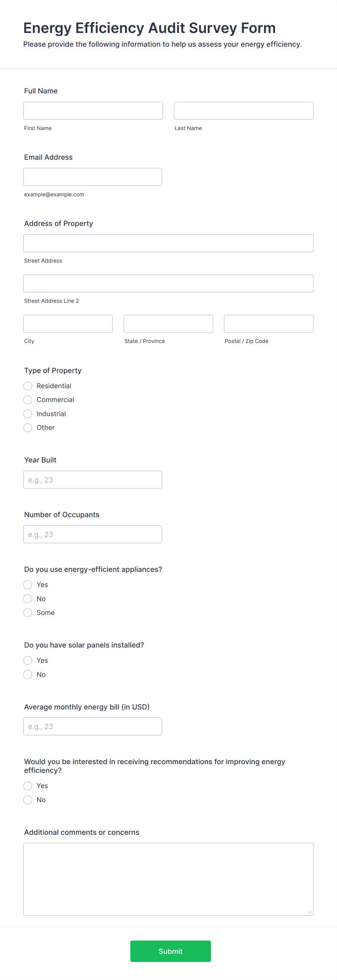Click the Street Address Line 2 field
This screenshot has height=980, width=337.
(168, 284)
